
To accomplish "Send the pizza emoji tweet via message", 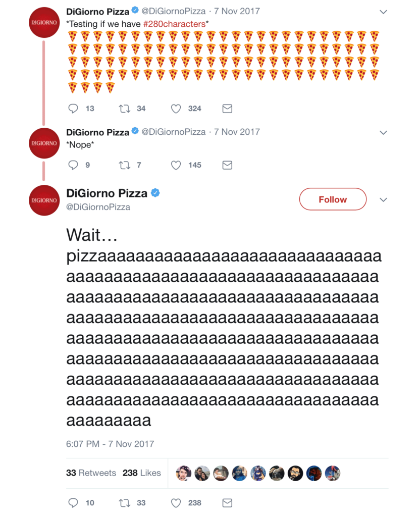I will 227,109.
